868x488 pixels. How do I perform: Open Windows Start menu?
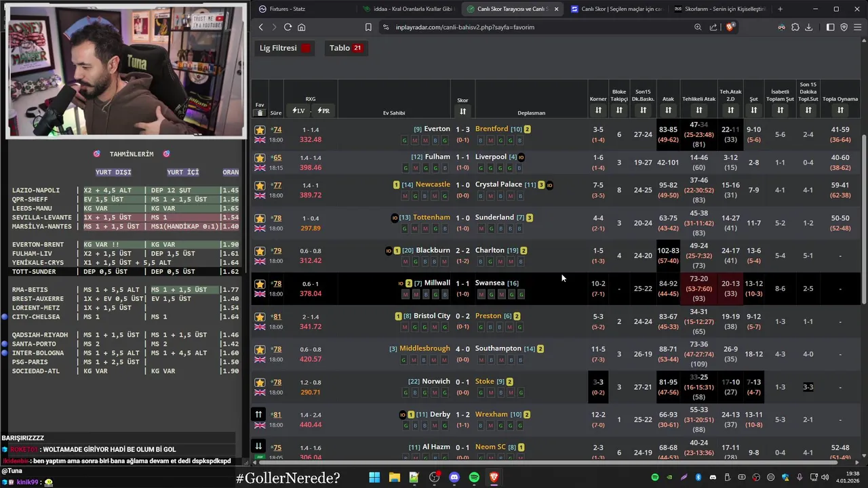tap(374, 477)
